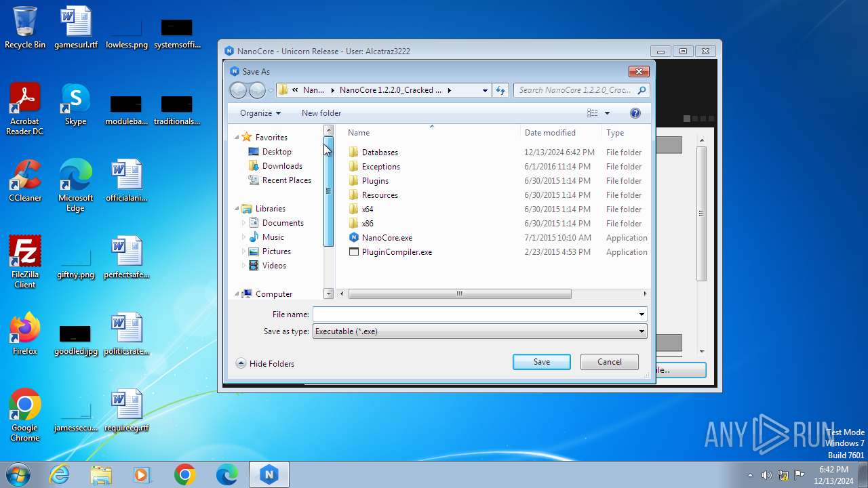
Task: Open the Databases folder
Action: (x=380, y=152)
